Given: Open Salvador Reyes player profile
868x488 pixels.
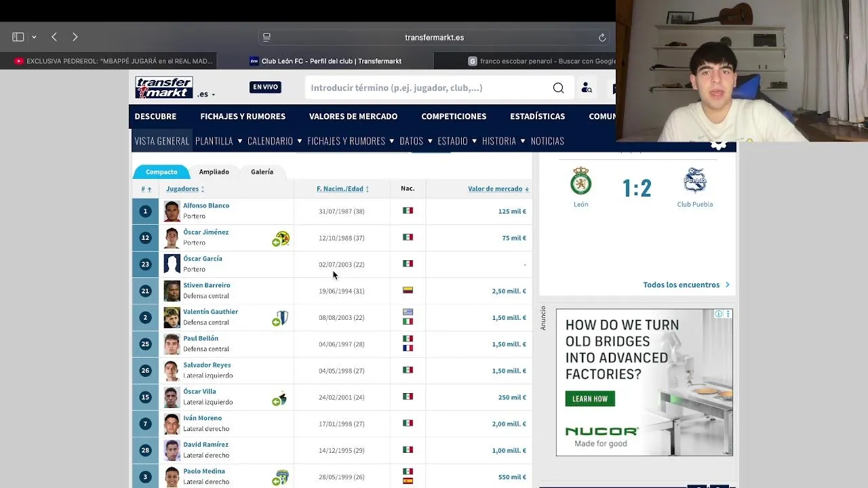Looking at the screenshot, I should pos(207,365).
